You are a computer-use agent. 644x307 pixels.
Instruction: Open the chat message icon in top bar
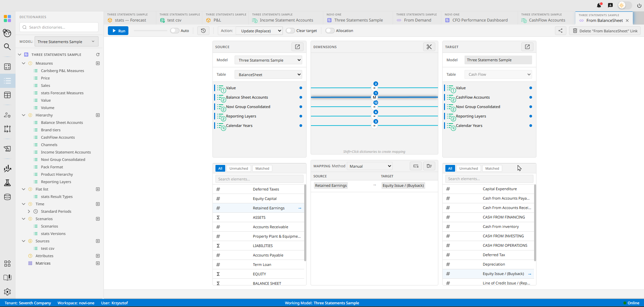click(x=610, y=5)
